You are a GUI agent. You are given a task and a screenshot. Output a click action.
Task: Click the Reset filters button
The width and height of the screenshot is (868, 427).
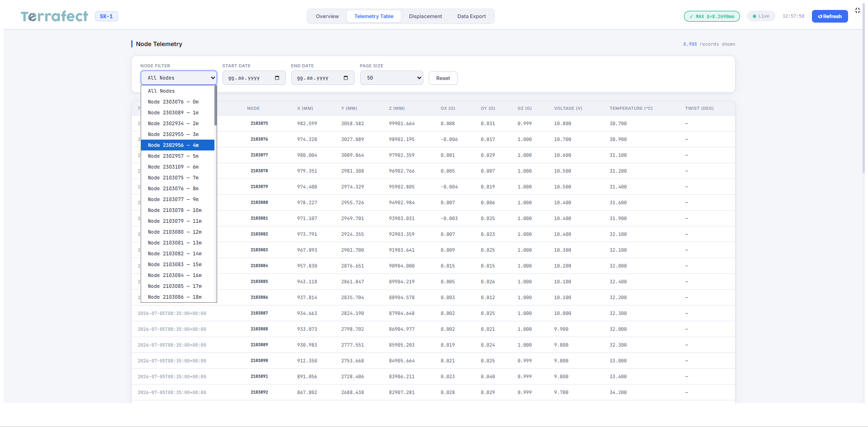tap(443, 78)
